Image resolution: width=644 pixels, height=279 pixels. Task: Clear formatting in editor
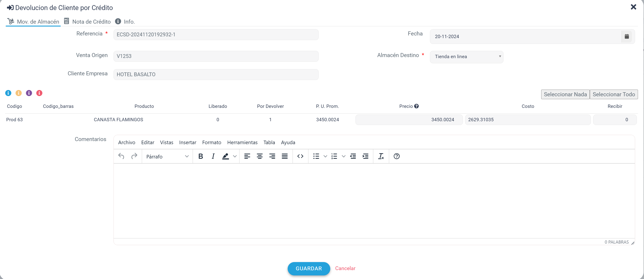tap(381, 156)
